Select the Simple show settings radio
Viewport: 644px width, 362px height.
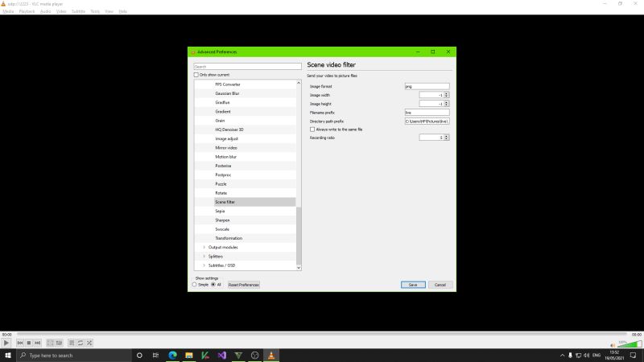click(194, 285)
